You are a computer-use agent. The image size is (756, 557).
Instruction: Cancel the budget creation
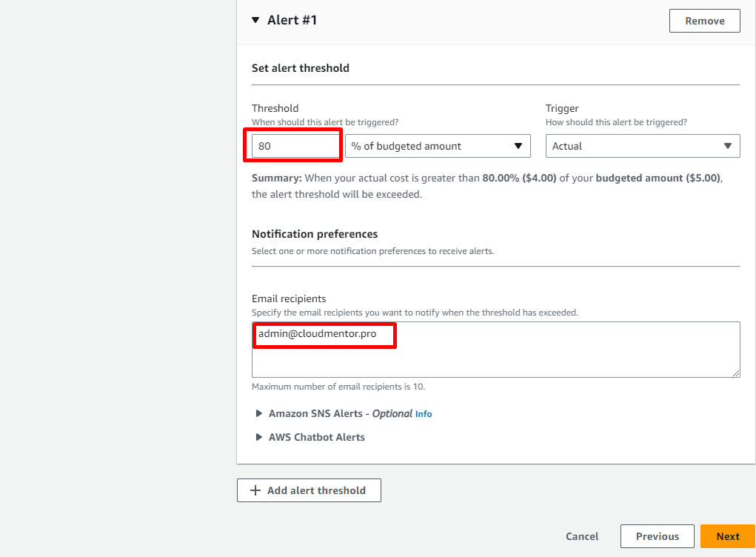(582, 536)
